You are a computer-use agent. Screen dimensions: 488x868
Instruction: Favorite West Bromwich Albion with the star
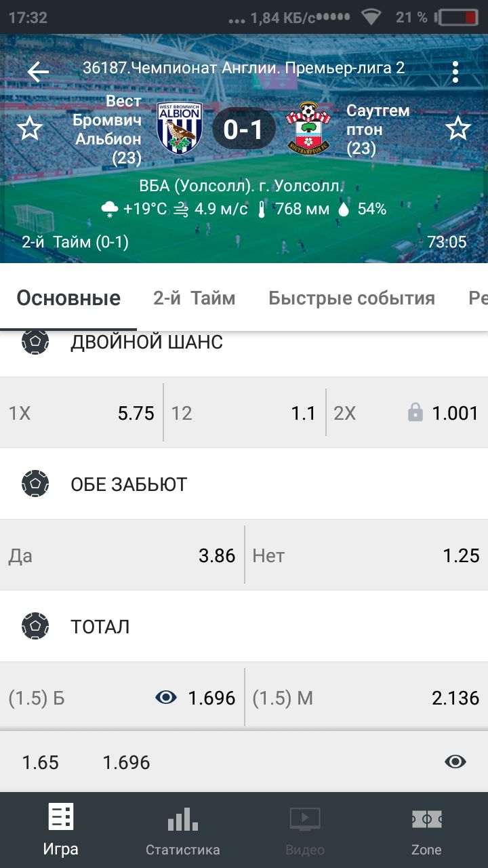coord(30,128)
